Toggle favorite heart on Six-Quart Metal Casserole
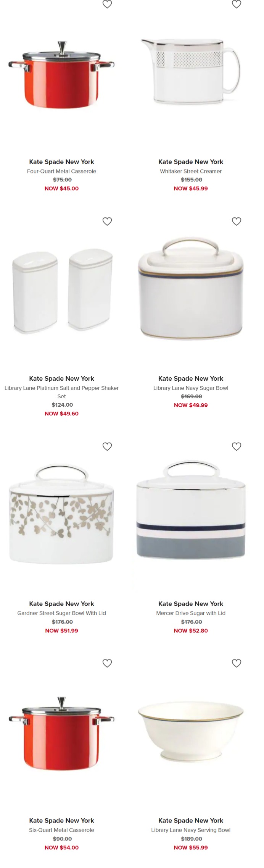264x868 pixels. click(107, 663)
